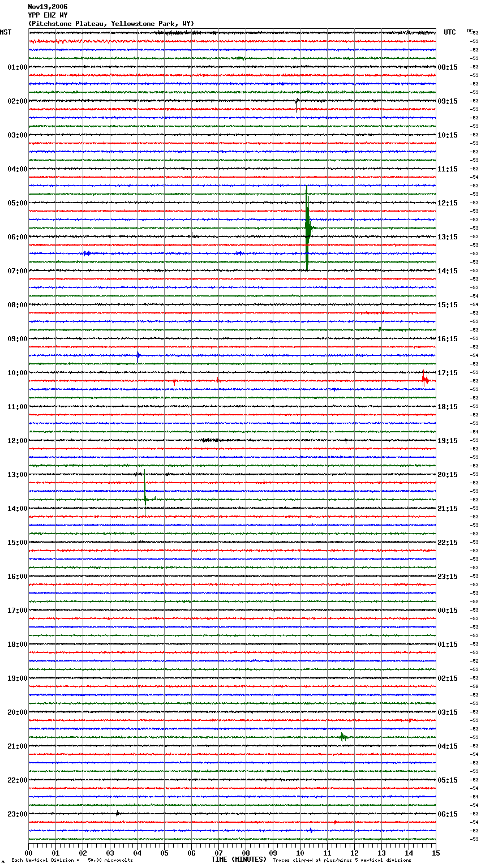Click the 09:15 UTC time label
This screenshot has height=868, width=481.
(x=448, y=101)
